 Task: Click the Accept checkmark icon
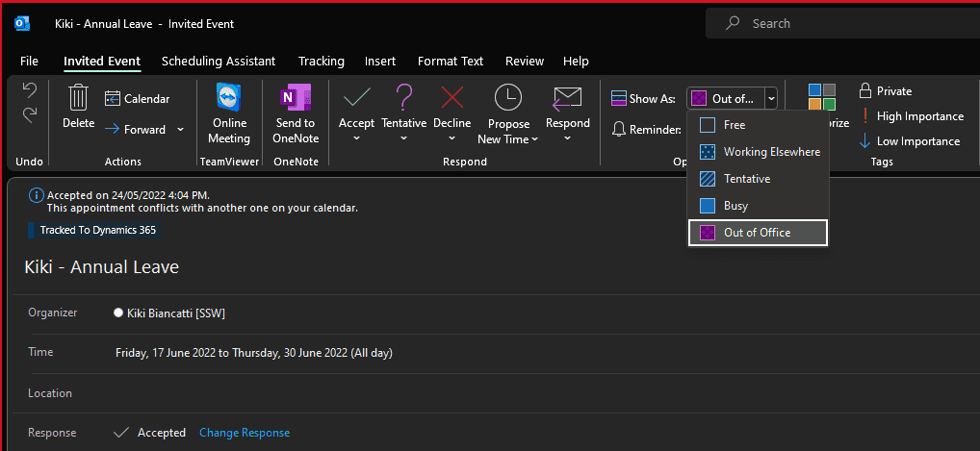pyautogui.click(x=356, y=98)
